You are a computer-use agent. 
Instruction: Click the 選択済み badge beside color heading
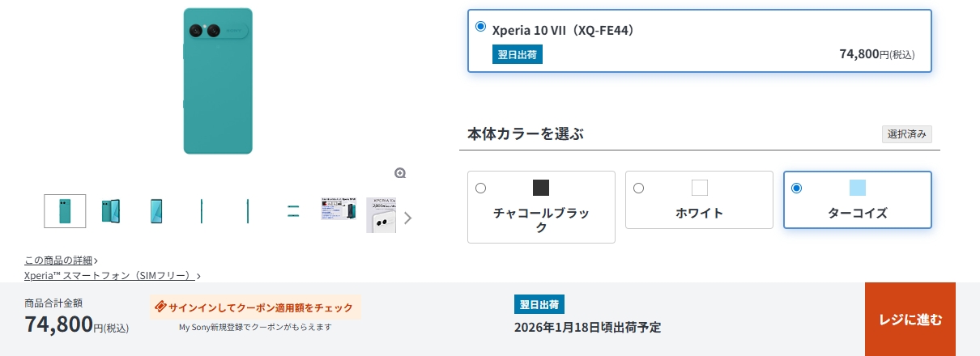pos(906,134)
